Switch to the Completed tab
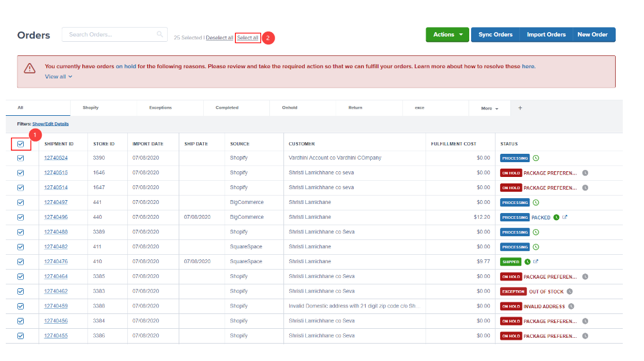Image resolution: width=644 pixels, height=361 pixels. 237,107
